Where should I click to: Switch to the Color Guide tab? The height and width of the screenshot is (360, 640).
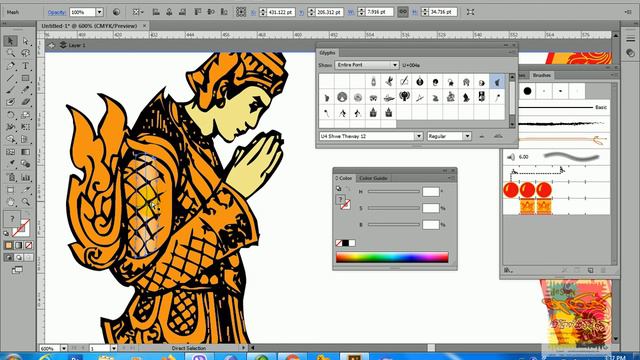tap(373, 178)
